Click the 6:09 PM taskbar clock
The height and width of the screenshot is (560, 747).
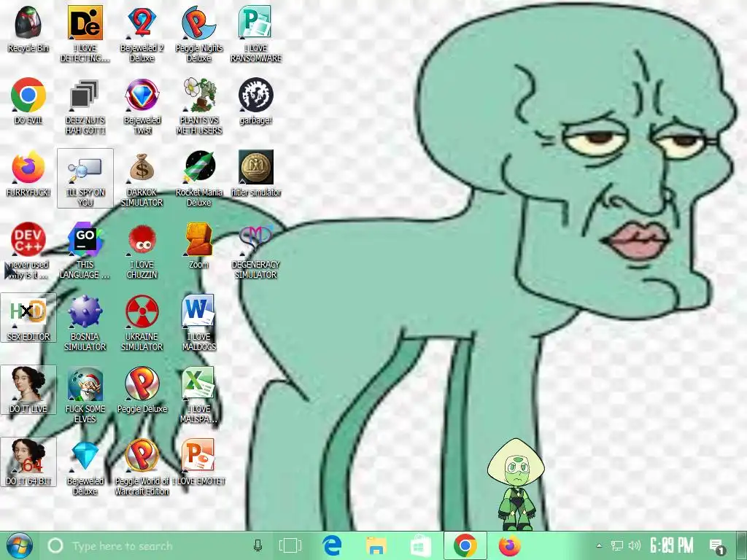pyautogui.click(x=672, y=545)
